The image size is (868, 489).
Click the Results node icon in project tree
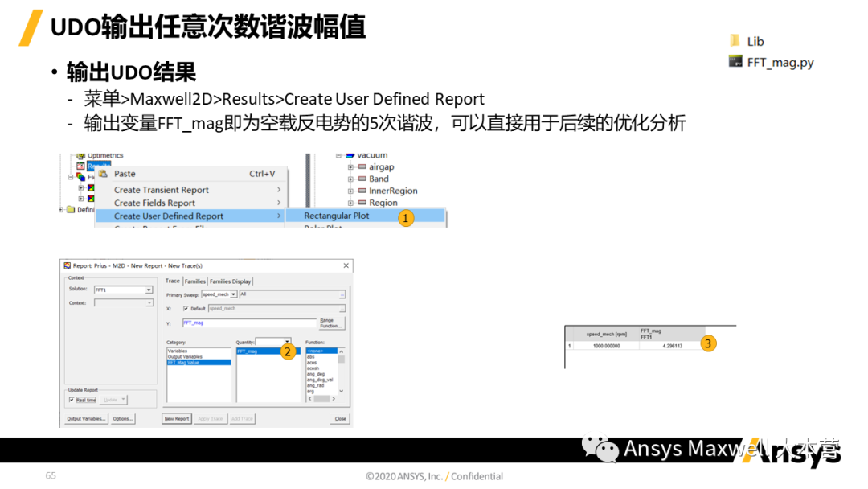coord(81,166)
